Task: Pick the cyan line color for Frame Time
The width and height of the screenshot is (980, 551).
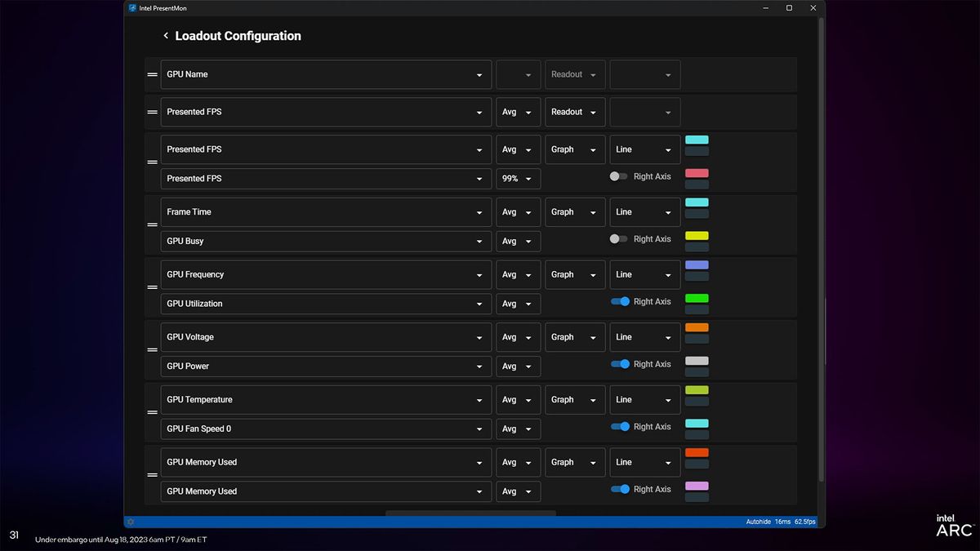Action: tap(697, 202)
